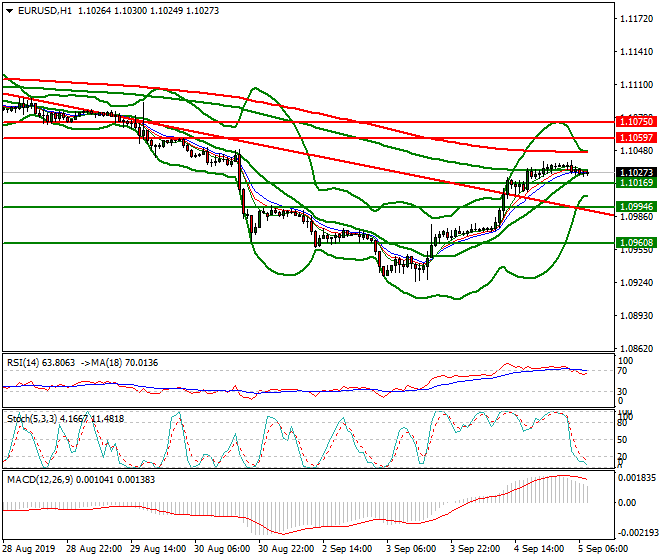
Task: Click the 1.11410 price scale value
Action: coord(637,52)
